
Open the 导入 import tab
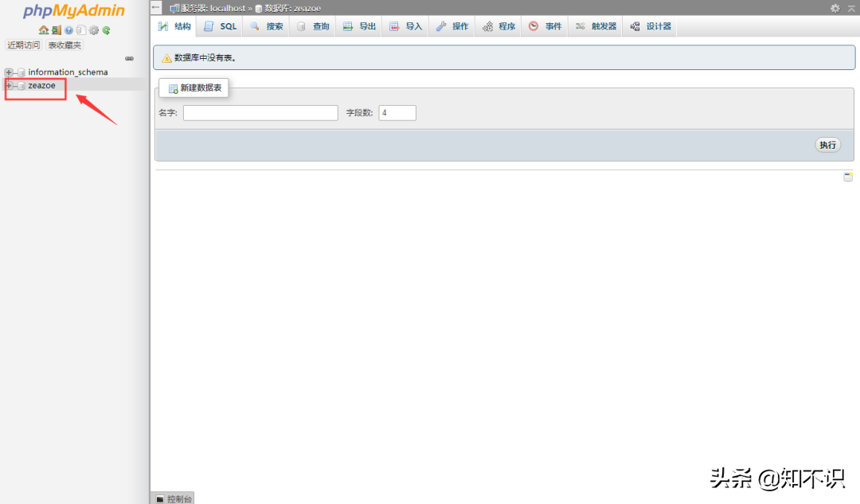pos(406,26)
